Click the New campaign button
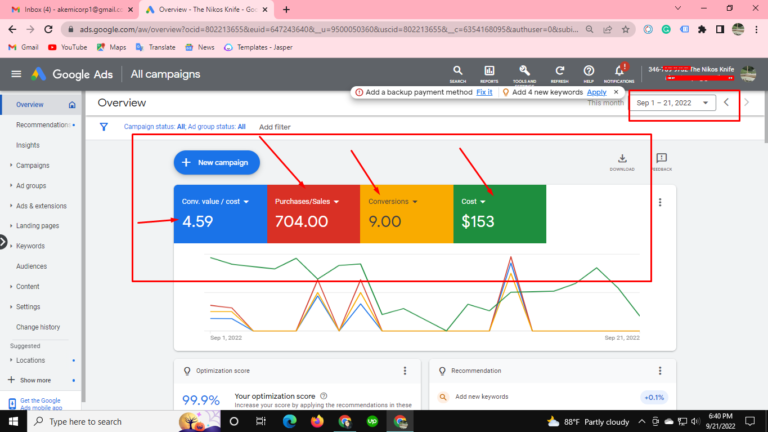 217,162
